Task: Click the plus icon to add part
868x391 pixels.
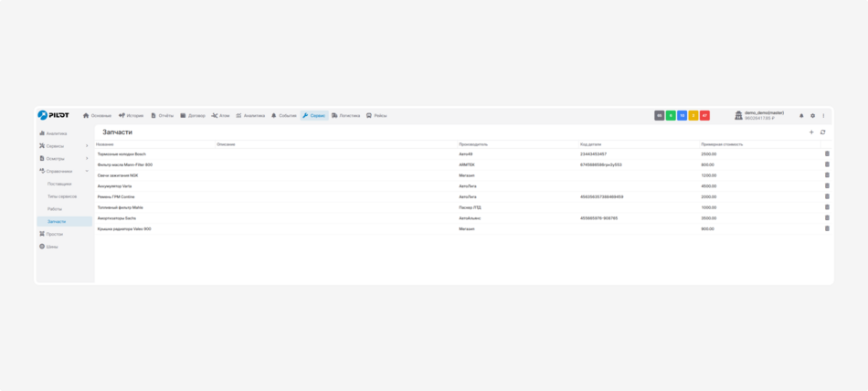Action: (811, 132)
